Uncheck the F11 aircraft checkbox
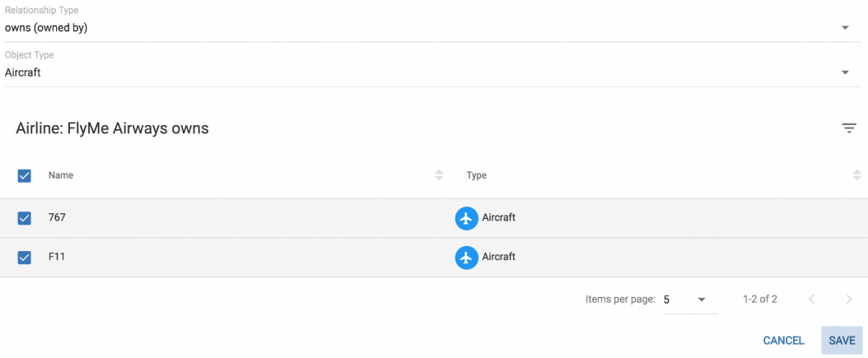The width and height of the screenshot is (868, 358). click(25, 258)
